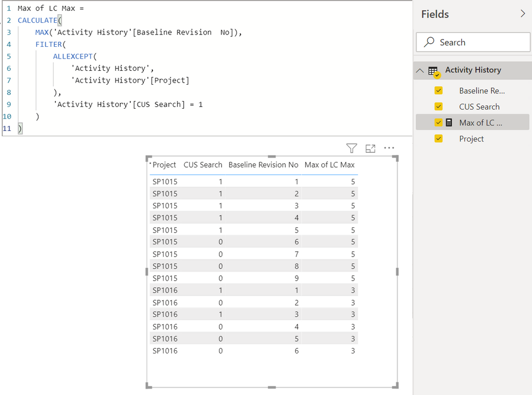The image size is (532, 395).
Task: Uncheck the Baseline Re... field checkbox
Action: 438,90
